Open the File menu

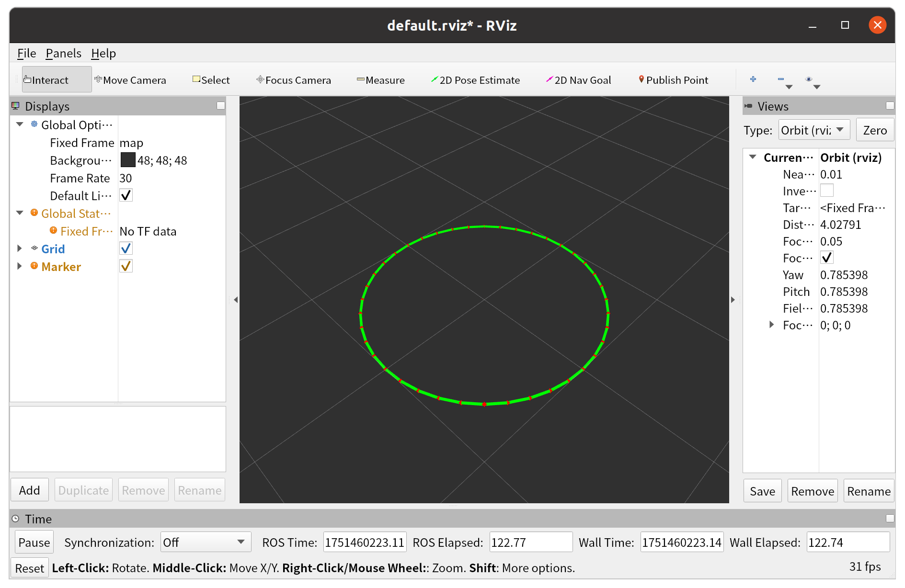point(26,53)
